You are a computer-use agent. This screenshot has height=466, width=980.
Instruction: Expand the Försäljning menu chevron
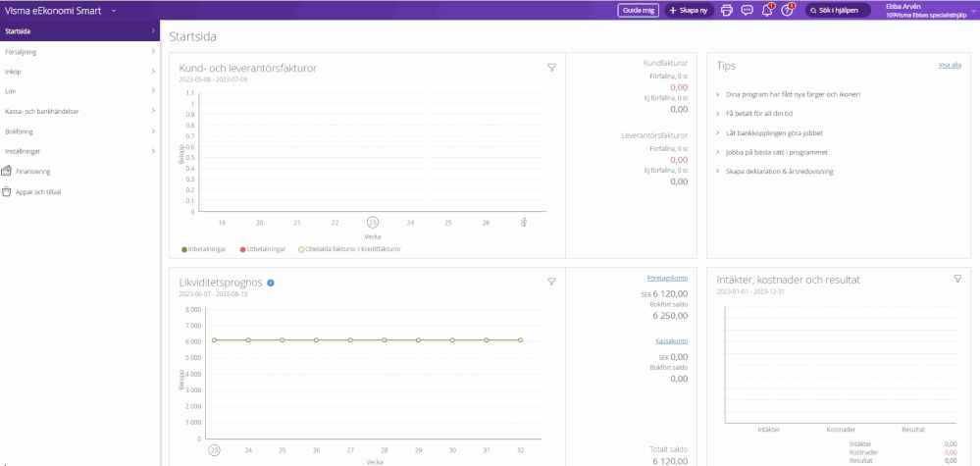(153, 52)
